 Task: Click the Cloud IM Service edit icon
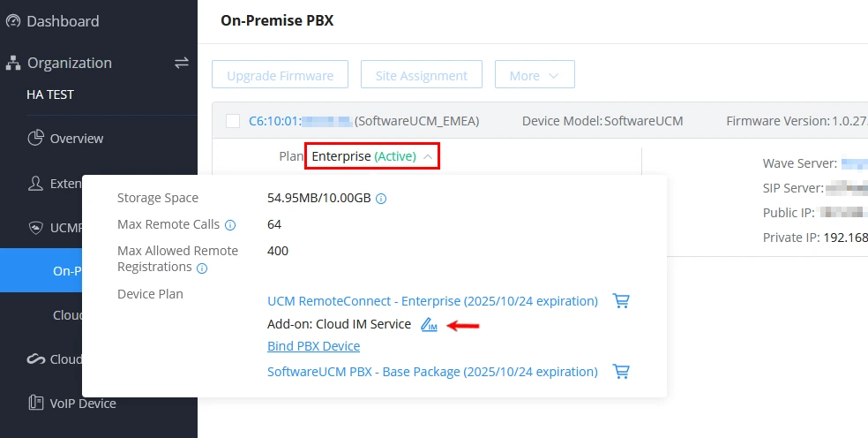pos(429,324)
